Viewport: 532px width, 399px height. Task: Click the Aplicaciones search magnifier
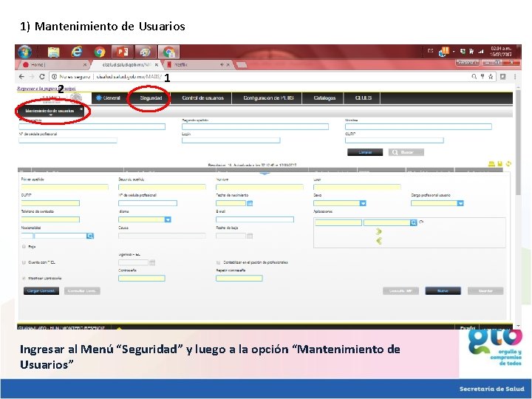(x=414, y=222)
